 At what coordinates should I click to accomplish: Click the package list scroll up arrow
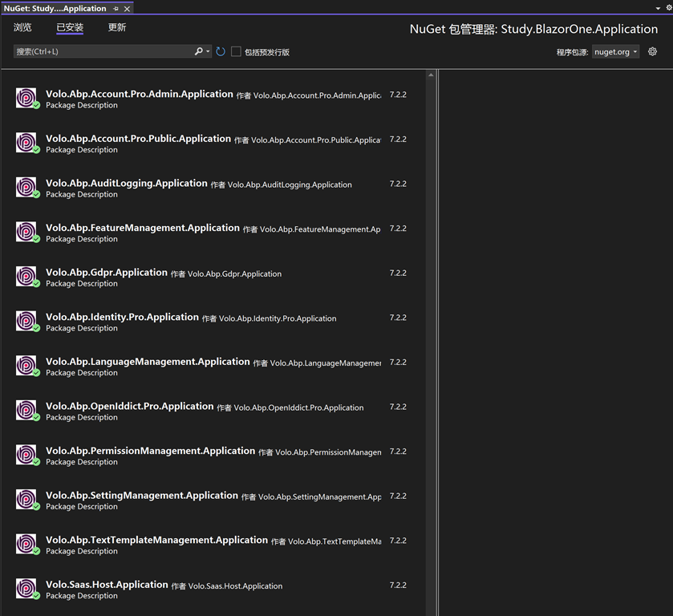(x=431, y=75)
